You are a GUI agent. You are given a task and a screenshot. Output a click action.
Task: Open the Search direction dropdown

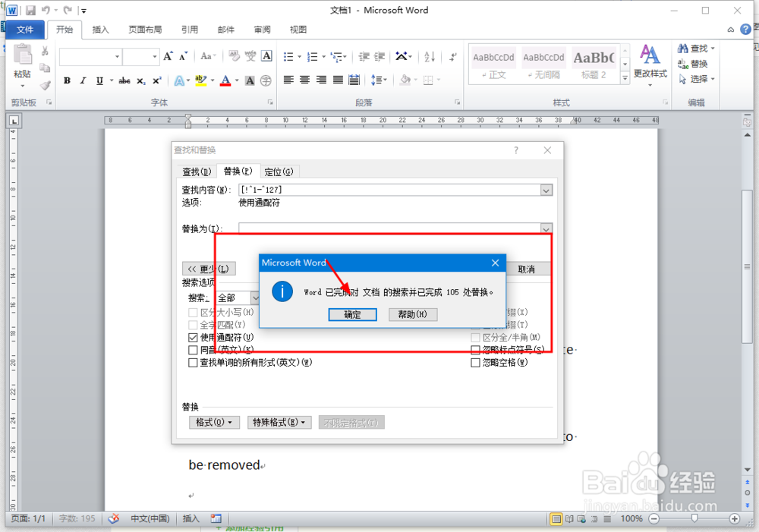(x=256, y=297)
